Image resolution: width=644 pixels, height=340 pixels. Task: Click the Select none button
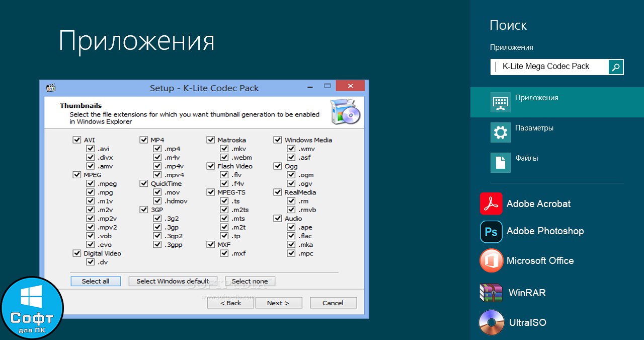(x=250, y=281)
